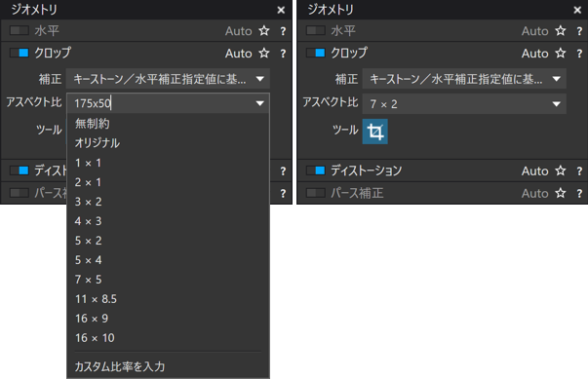Toggle the 水平 switch in left panel
Screen dimensions: 588x379
click(x=20, y=30)
